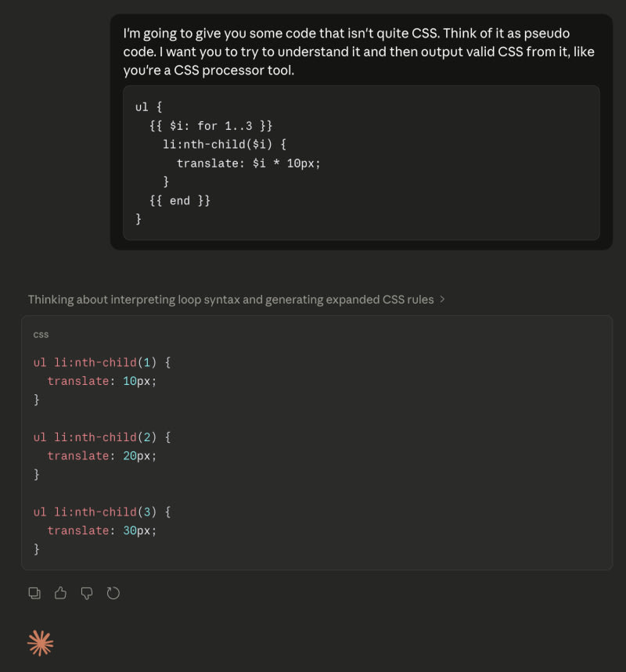This screenshot has height=672, width=626.
Task: Retry generating the response
Action: point(113,593)
